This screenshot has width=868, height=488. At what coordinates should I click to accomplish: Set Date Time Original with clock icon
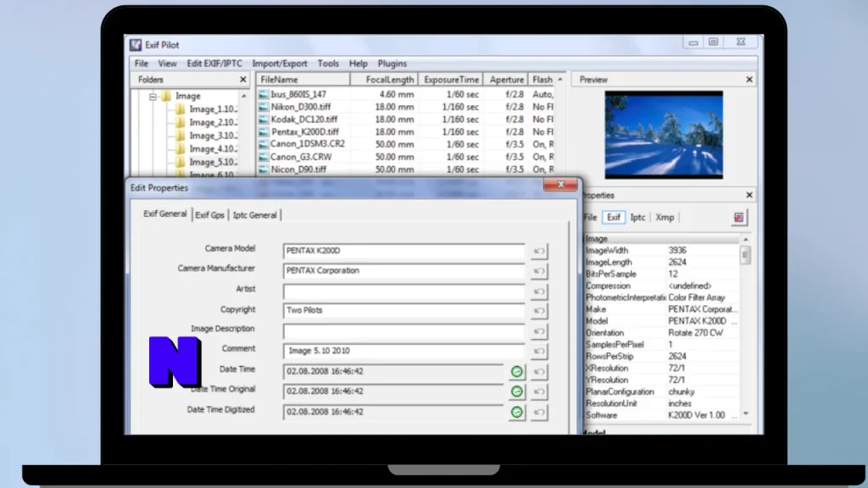click(516, 391)
